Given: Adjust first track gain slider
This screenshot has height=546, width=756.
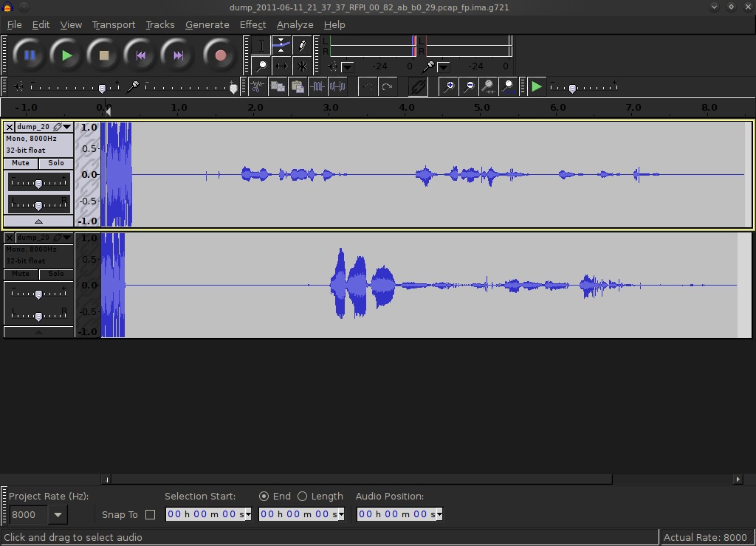Looking at the screenshot, I should tap(38, 183).
